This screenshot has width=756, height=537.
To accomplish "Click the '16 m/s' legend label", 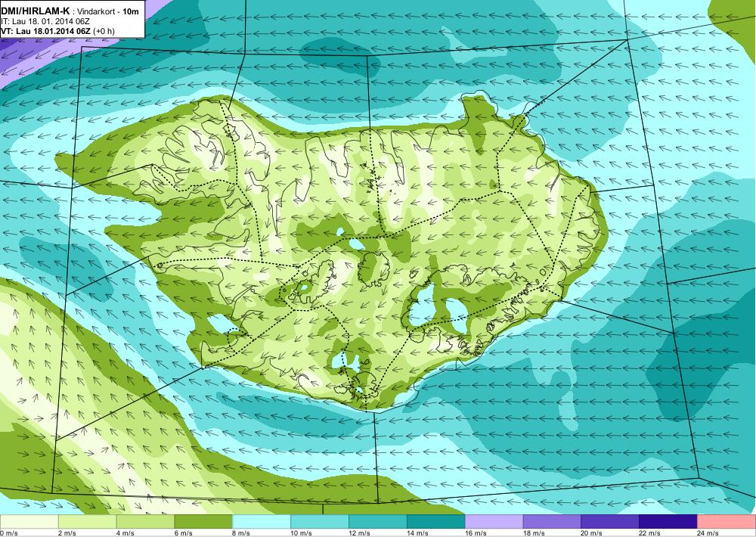I will [x=476, y=533].
